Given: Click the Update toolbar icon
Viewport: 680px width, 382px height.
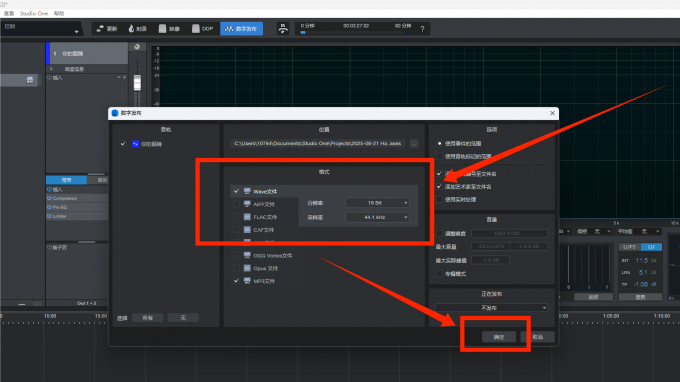Looking at the screenshot, I should point(100,29).
